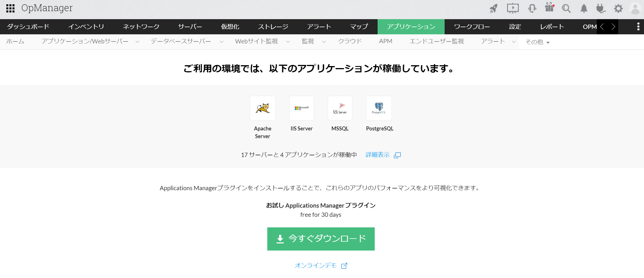Click the rocket quick-start icon
The image size is (644, 278).
tap(493, 9)
